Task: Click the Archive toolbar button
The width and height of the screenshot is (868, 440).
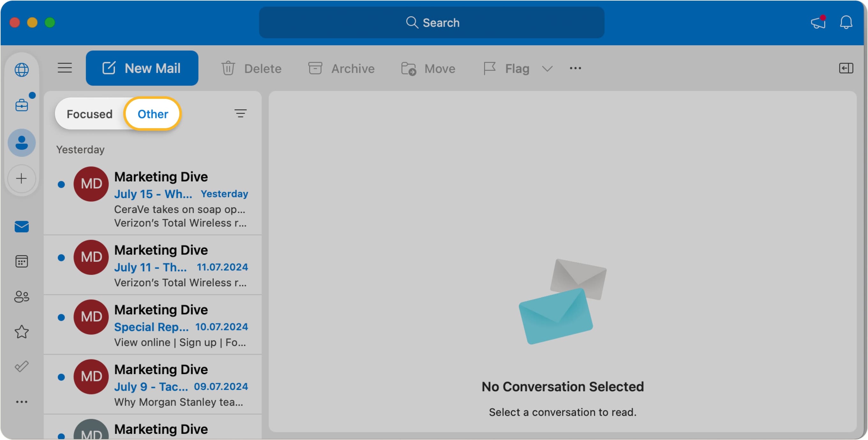Action: click(341, 68)
